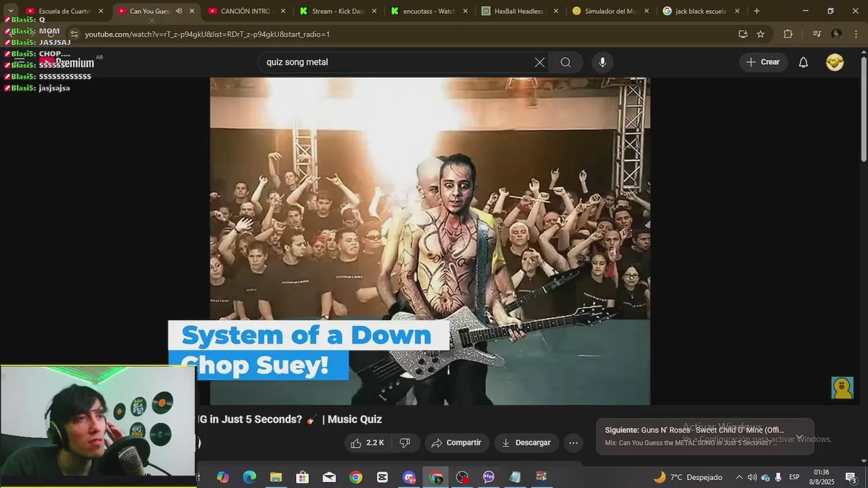This screenshot has width=868, height=488.
Task: Open Copilot from taskbar
Action: [x=223, y=477]
